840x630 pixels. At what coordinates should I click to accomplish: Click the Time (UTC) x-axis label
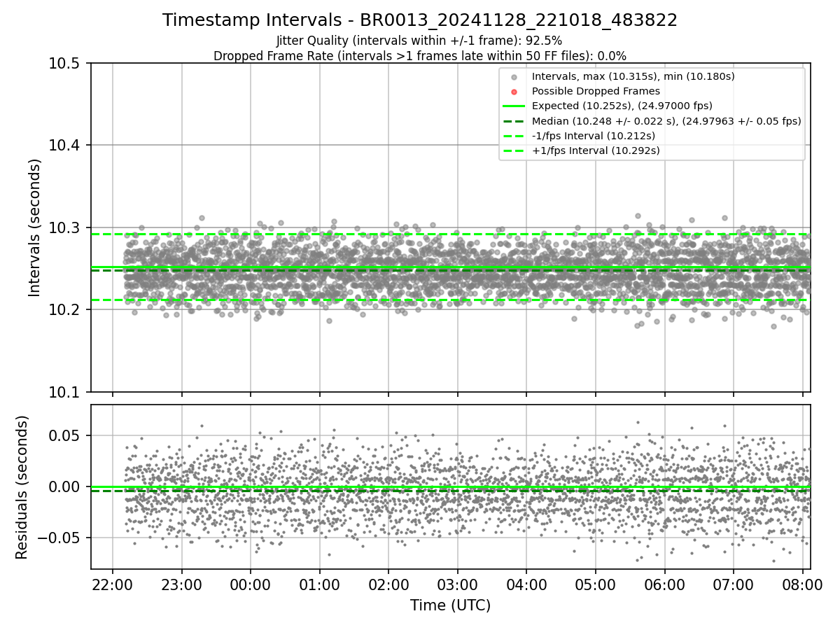click(450, 605)
